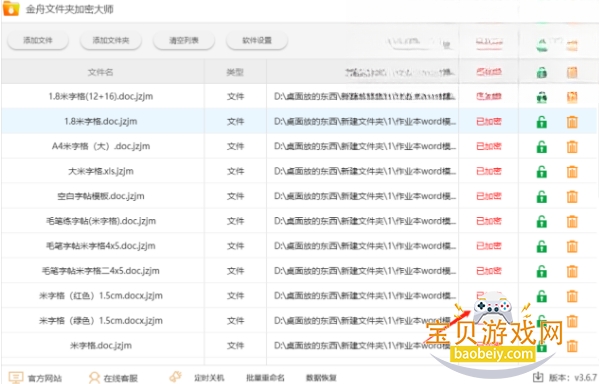Screen dimensions: 599x384
Task: Decrypt 1.8米字格.doc.jzjm with its green unlock icon
Action: point(542,122)
